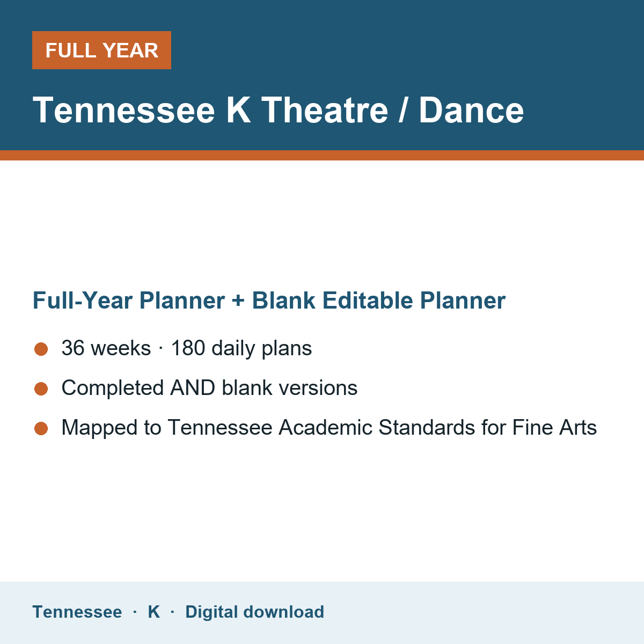Click the Tennessee label in the footer
Viewport: 644px width, 644px height.
point(77,612)
